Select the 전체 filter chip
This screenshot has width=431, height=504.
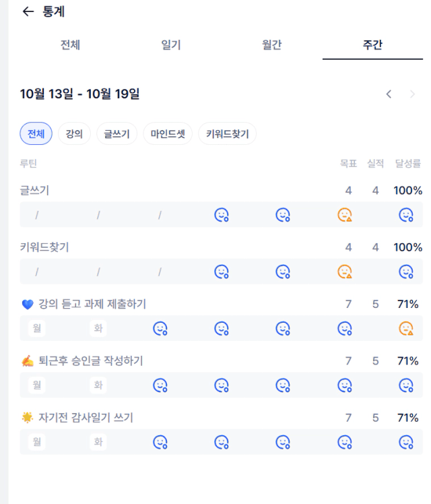tap(36, 133)
